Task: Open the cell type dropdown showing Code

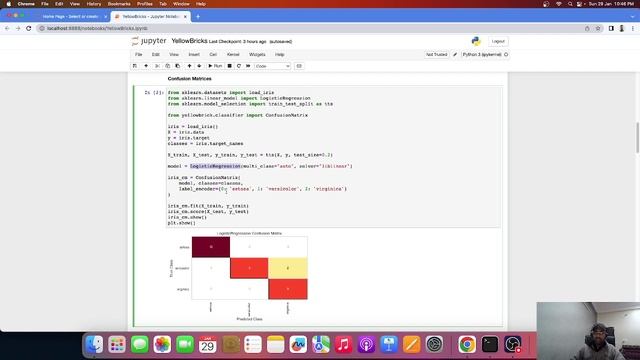Action: [x=272, y=66]
